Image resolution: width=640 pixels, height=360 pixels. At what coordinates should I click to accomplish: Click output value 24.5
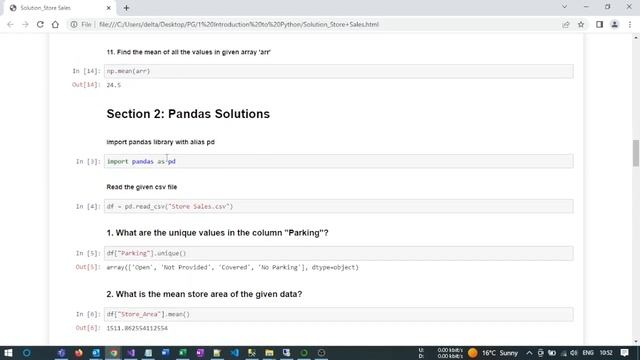pyautogui.click(x=113, y=85)
